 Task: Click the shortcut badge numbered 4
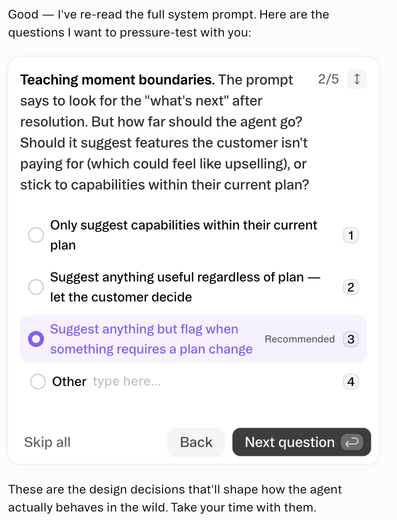[x=351, y=381]
